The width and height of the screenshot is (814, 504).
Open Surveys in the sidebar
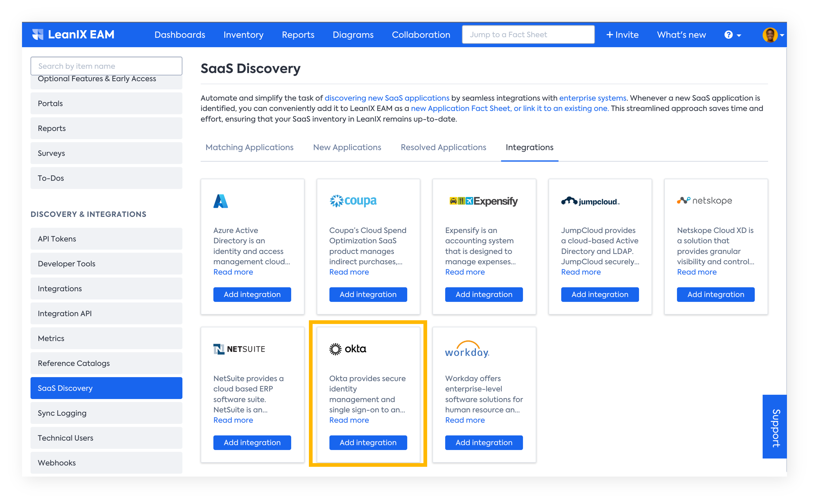106,153
